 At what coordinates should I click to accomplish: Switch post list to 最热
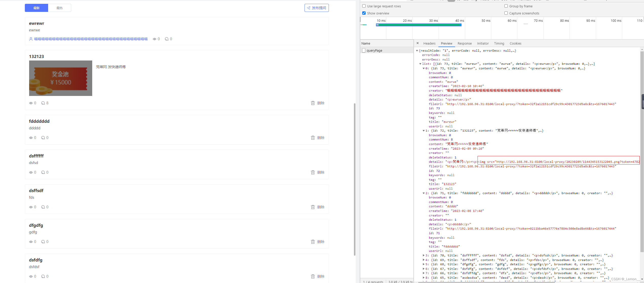(60, 8)
